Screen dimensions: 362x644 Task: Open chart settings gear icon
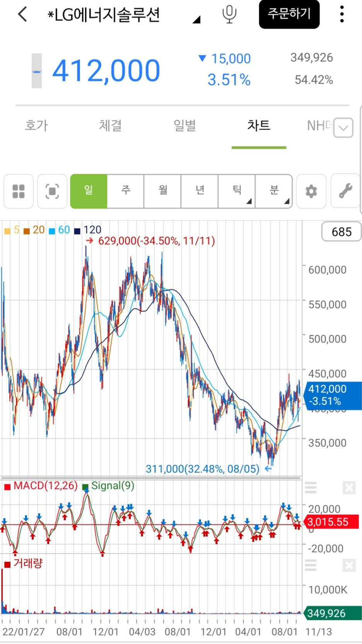tap(311, 191)
